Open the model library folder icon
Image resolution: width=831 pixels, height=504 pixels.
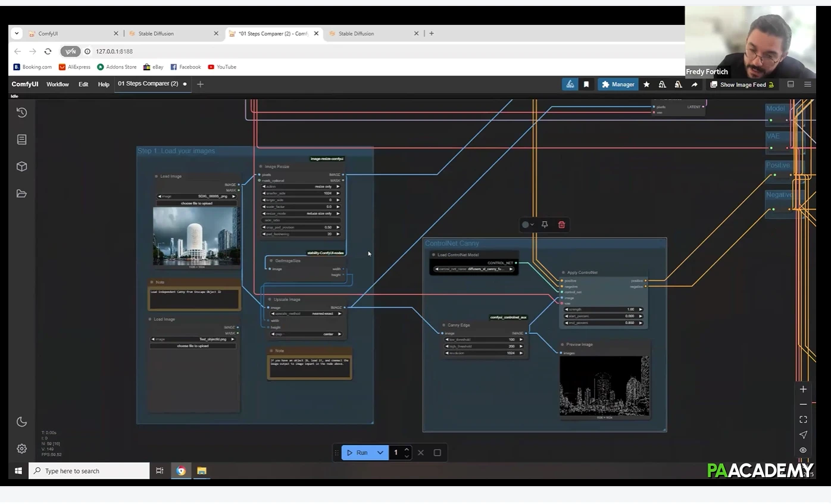tap(22, 193)
